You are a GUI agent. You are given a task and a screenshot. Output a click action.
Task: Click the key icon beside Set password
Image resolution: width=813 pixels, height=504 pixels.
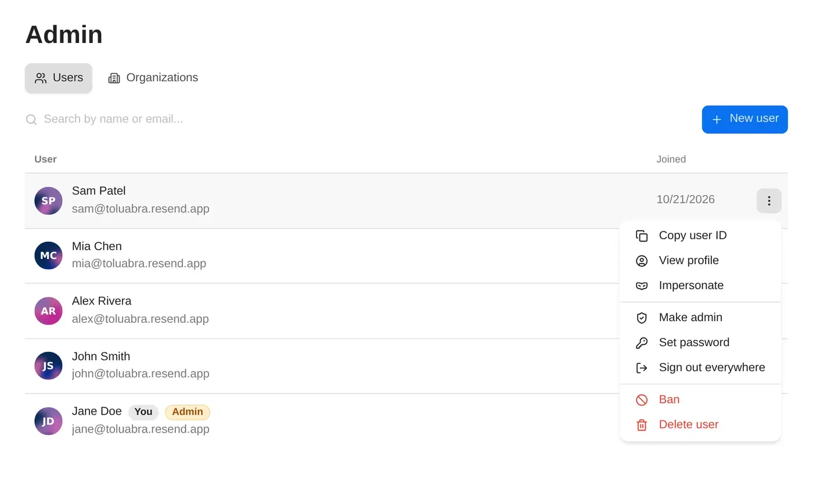pos(642,343)
